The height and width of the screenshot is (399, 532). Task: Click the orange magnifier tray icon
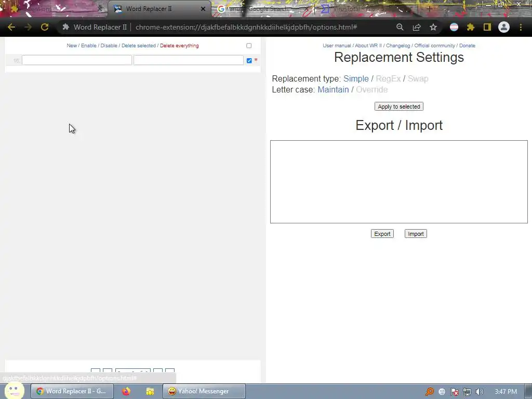[x=430, y=392]
